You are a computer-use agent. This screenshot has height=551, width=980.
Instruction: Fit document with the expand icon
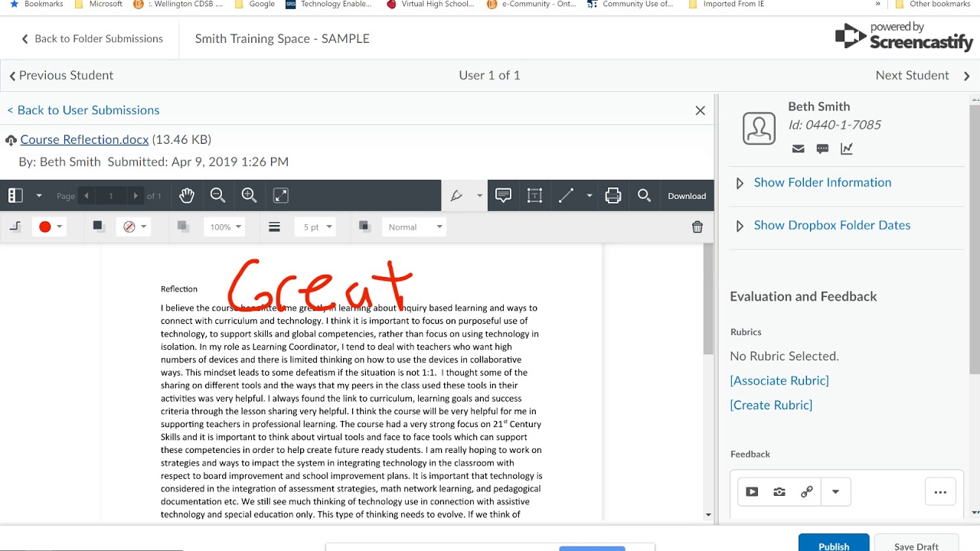pos(281,196)
